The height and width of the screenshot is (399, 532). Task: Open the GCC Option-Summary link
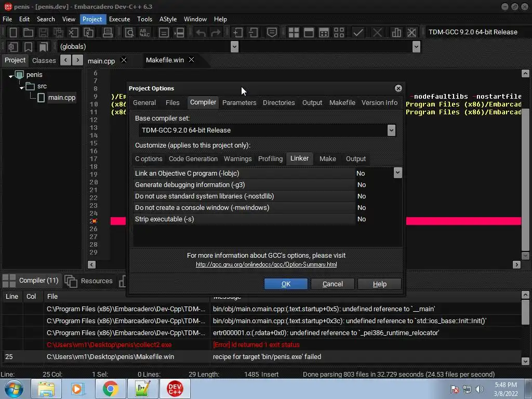tap(267, 264)
